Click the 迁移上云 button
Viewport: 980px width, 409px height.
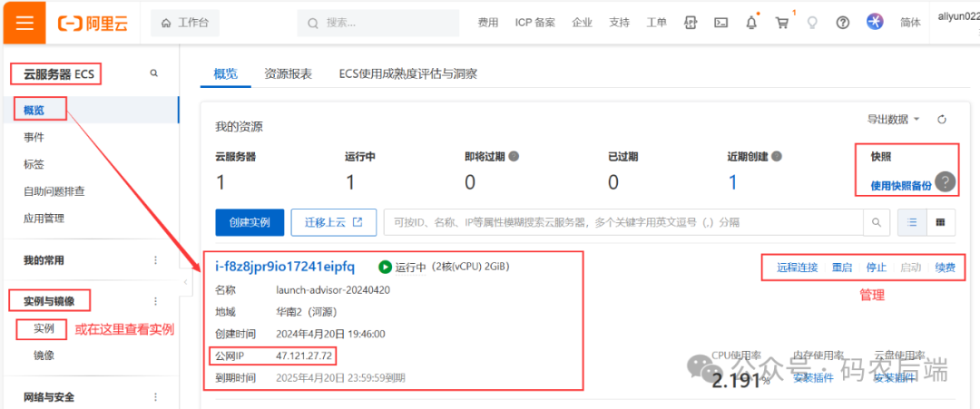click(334, 222)
